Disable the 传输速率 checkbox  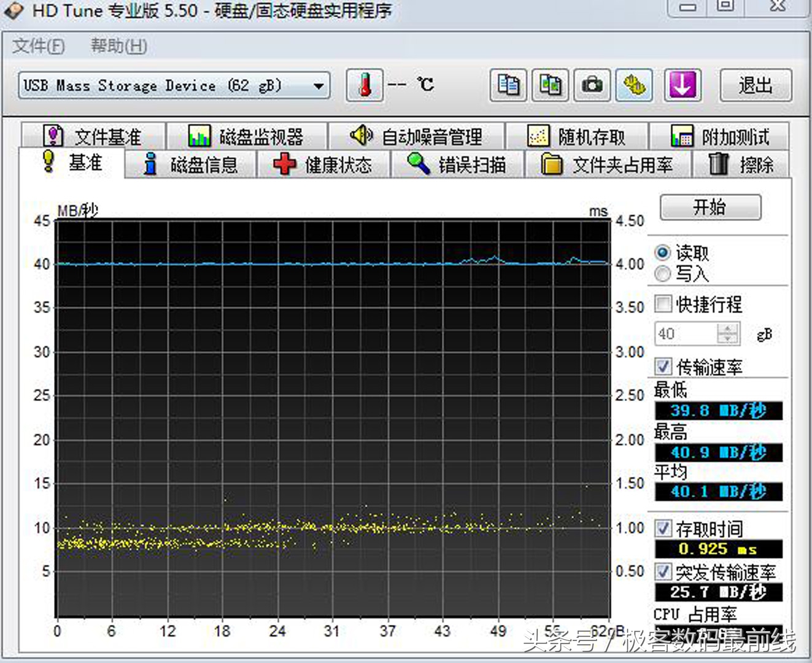coord(663,366)
